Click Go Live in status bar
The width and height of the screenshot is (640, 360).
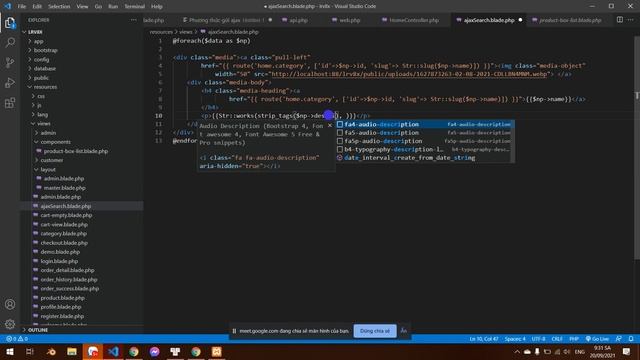pyautogui.click(x=597, y=339)
